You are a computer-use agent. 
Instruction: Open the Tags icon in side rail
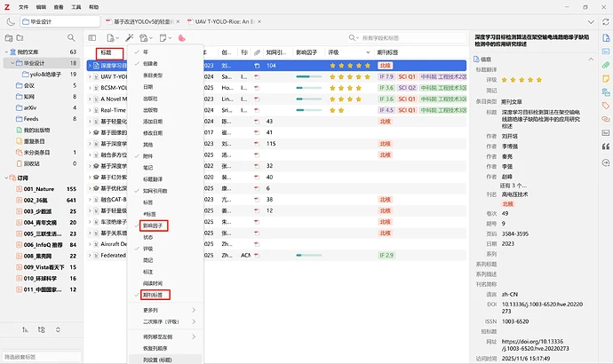click(606, 106)
